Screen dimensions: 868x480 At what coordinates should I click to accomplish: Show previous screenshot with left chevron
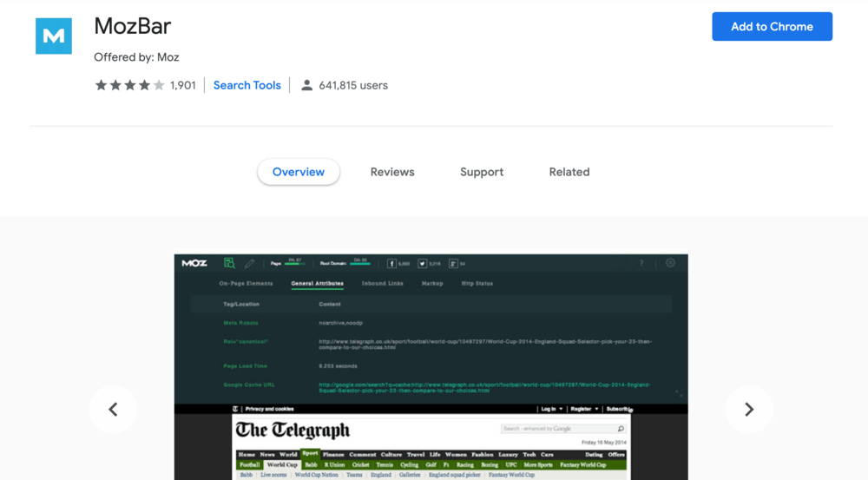pyautogui.click(x=113, y=409)
